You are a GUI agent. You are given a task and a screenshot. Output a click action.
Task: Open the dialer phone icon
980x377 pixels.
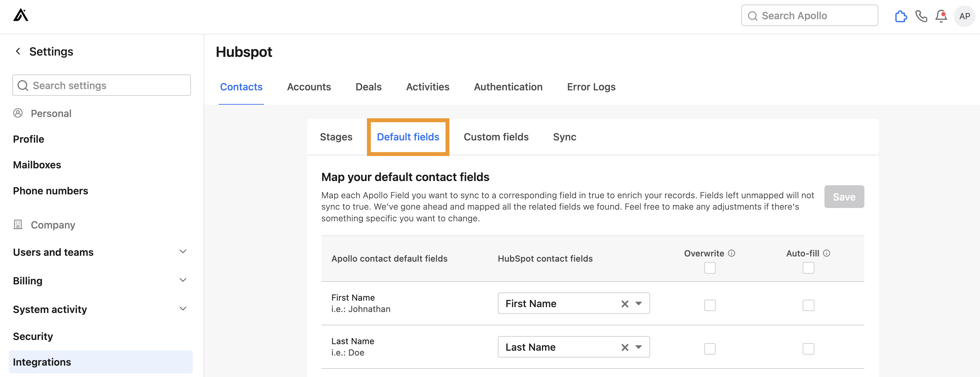922,16
